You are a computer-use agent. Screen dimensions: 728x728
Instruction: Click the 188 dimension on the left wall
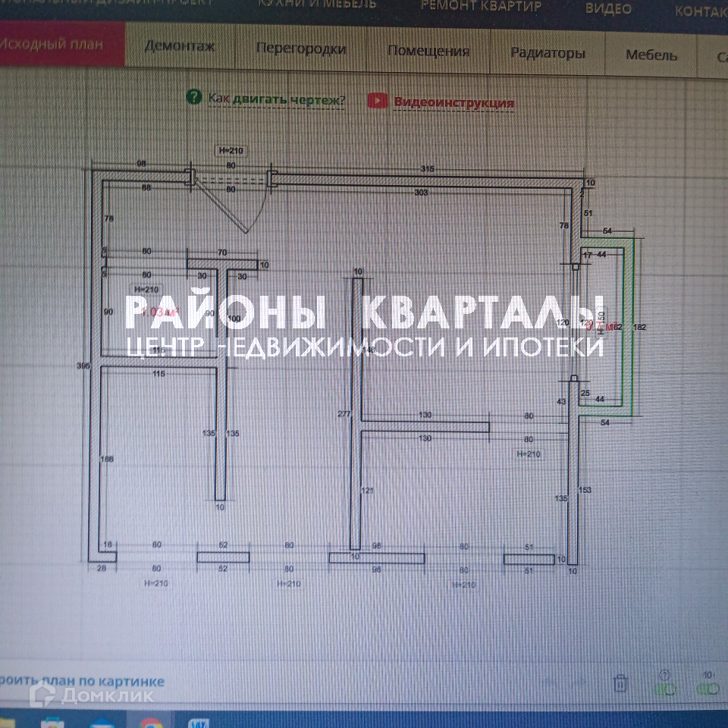click(107, 460)
